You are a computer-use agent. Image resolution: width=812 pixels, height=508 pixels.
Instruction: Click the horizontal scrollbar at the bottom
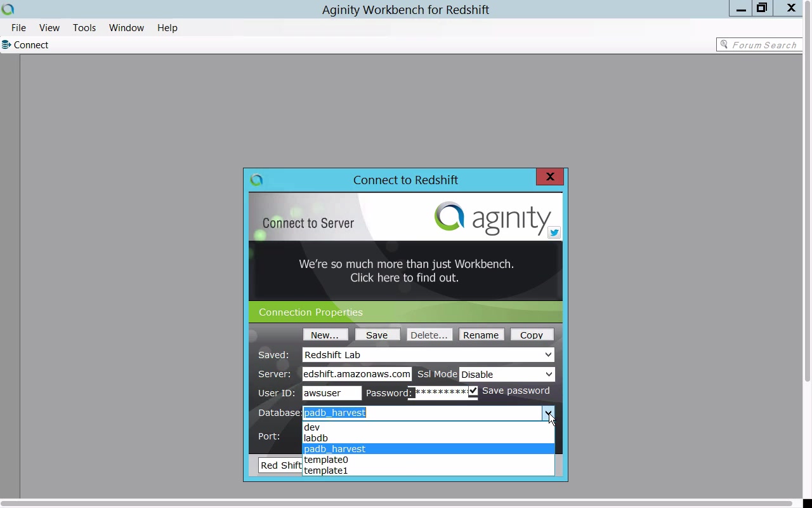coord(396,503)
